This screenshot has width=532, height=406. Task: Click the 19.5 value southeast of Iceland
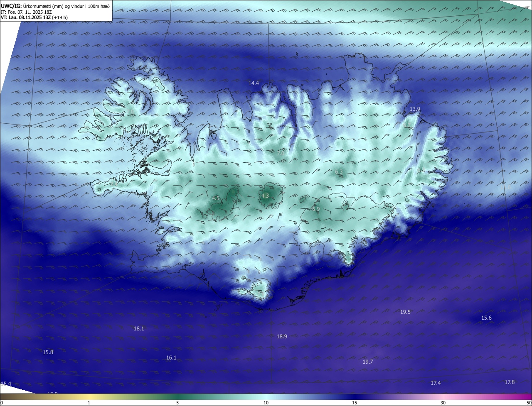pos(405,312)
